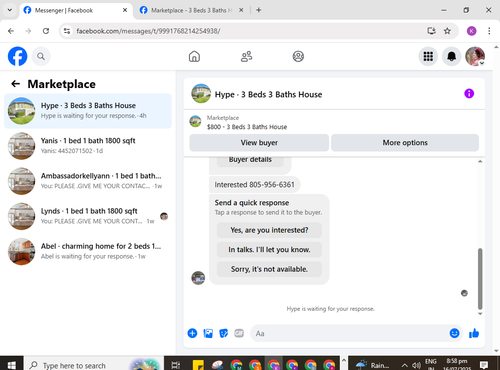
Task: Open a new browser tab
Action: point(258,10)
